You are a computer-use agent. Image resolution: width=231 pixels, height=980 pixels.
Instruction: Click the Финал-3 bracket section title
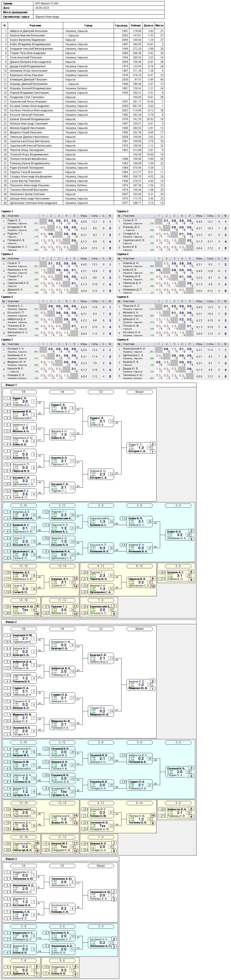(x=11, y=859)
